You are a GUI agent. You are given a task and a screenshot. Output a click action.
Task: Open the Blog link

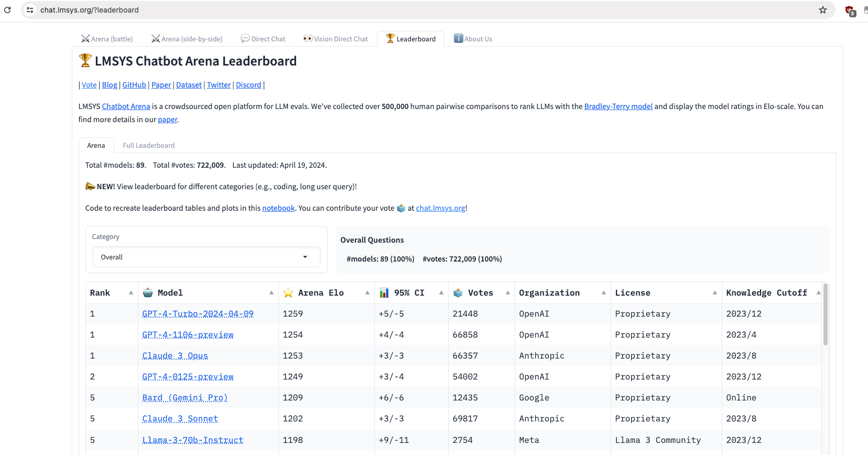click(x=110, y=85)
